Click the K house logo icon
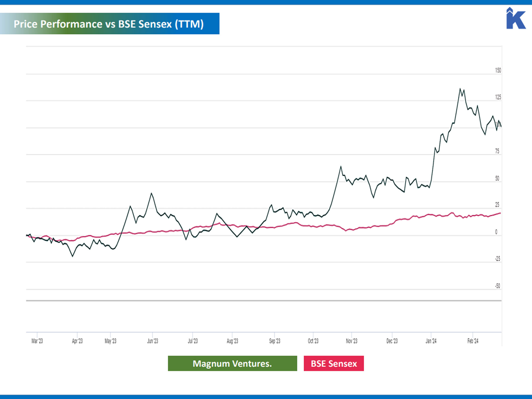 click(516, 18)
